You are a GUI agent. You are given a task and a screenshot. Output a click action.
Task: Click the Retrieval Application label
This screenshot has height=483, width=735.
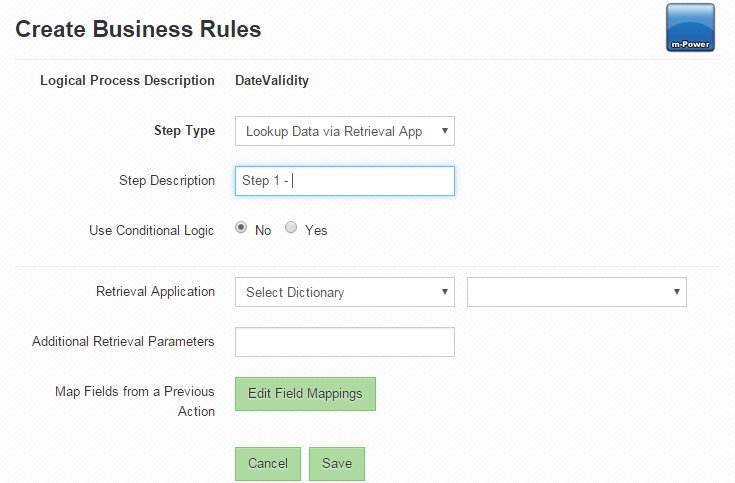(x=155, y=292)
